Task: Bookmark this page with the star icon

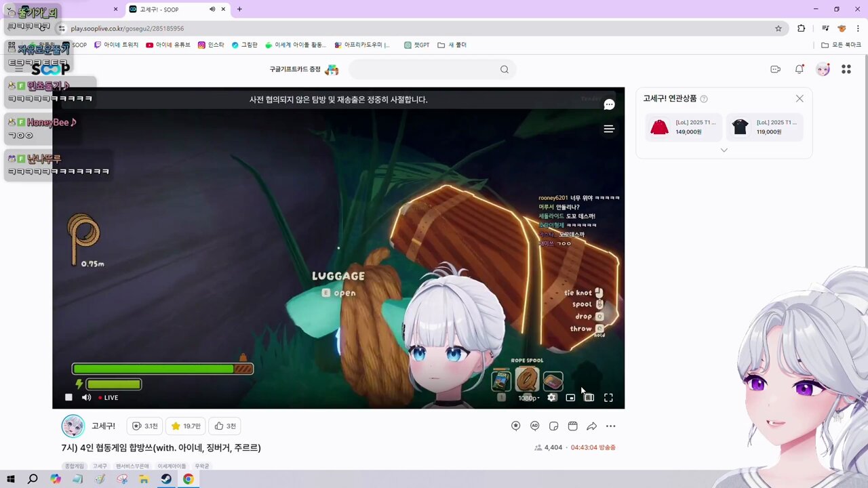Action: 778,28
